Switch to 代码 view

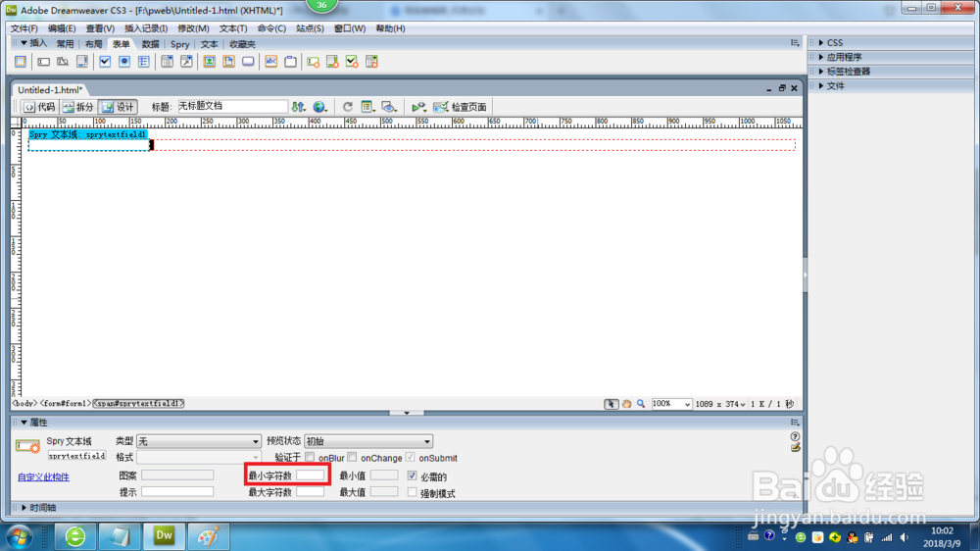(39, 107)
